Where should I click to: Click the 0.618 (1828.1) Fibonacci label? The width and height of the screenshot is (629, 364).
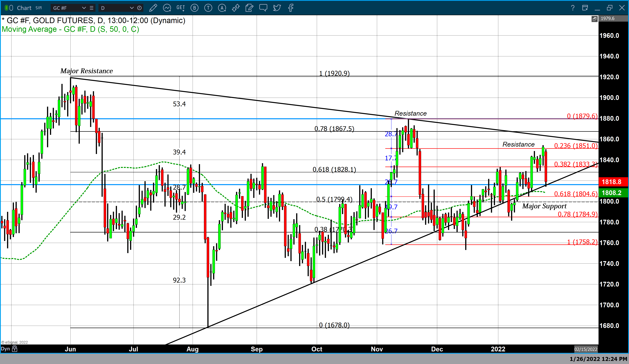[x=334, y=170]
